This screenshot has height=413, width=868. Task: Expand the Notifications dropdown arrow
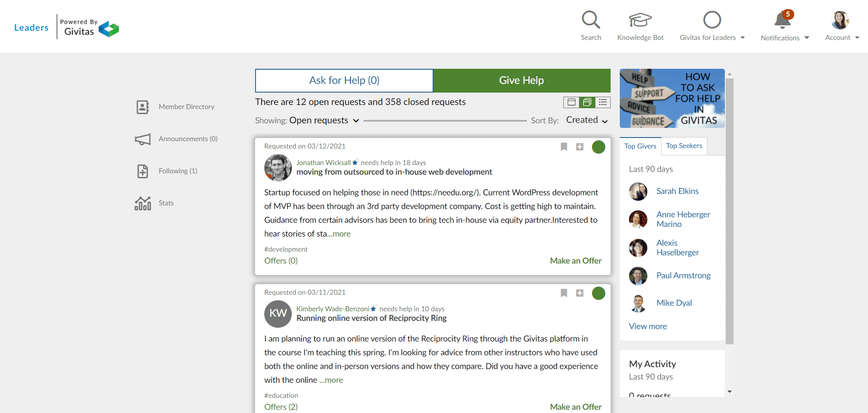click(x=807, y=38)
